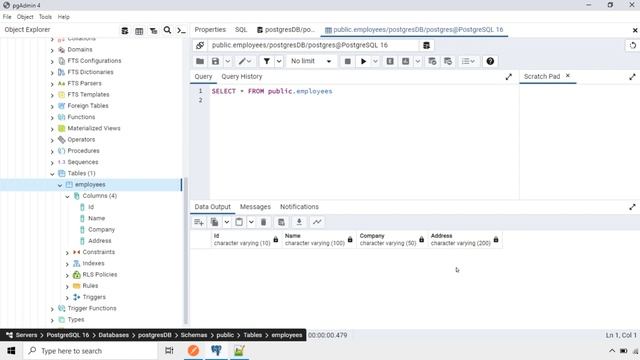Launch PSQL Tool terminal icon
Viewport: 640px width, 360px height.
(x=181, y=31)
